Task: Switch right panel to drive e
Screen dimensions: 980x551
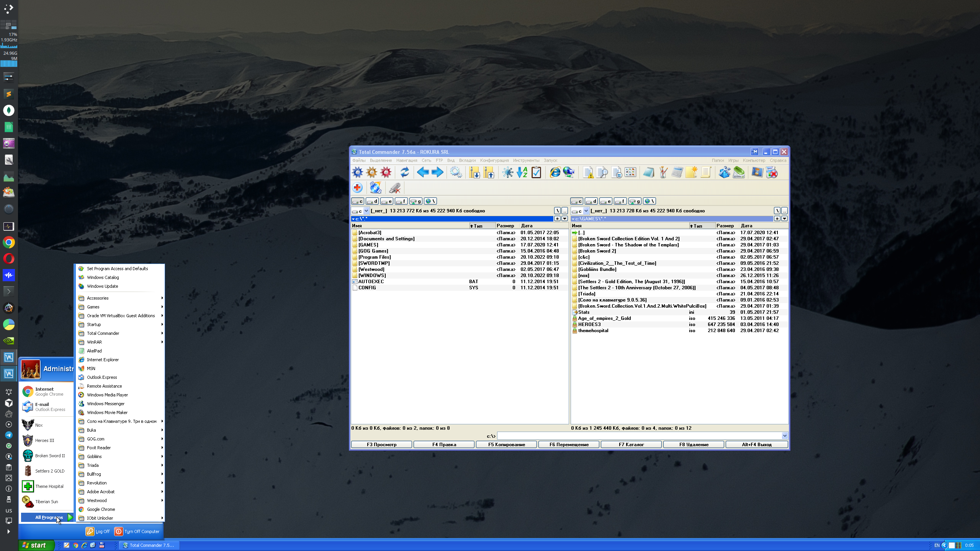Action: click(605, 201)
